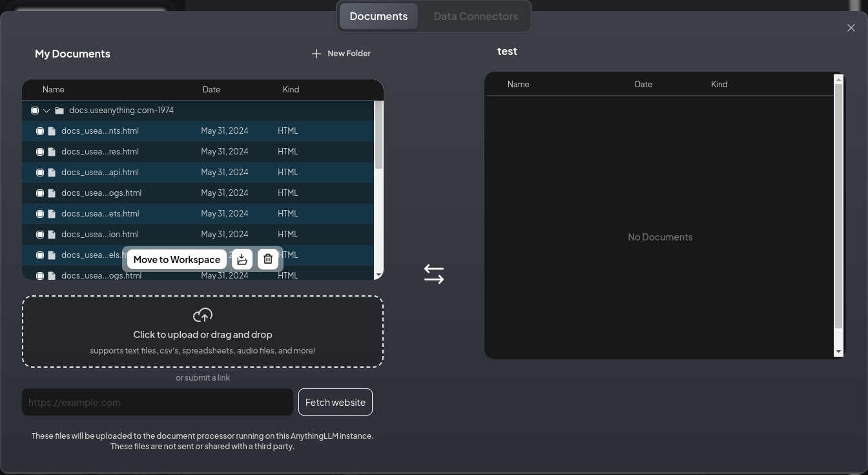Select the docs_usea...ion.html file name
868x475 pixels.
point(100,235)
